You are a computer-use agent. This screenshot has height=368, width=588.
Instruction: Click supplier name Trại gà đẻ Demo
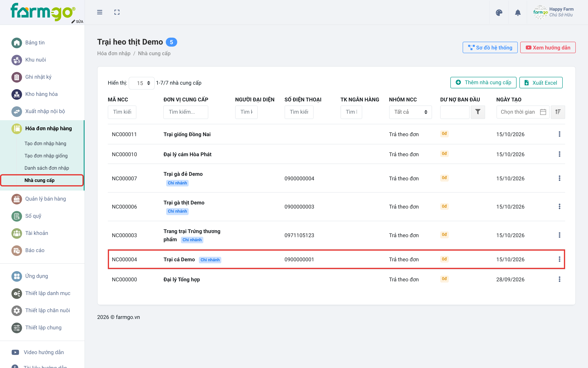click(x=183, y=174)
